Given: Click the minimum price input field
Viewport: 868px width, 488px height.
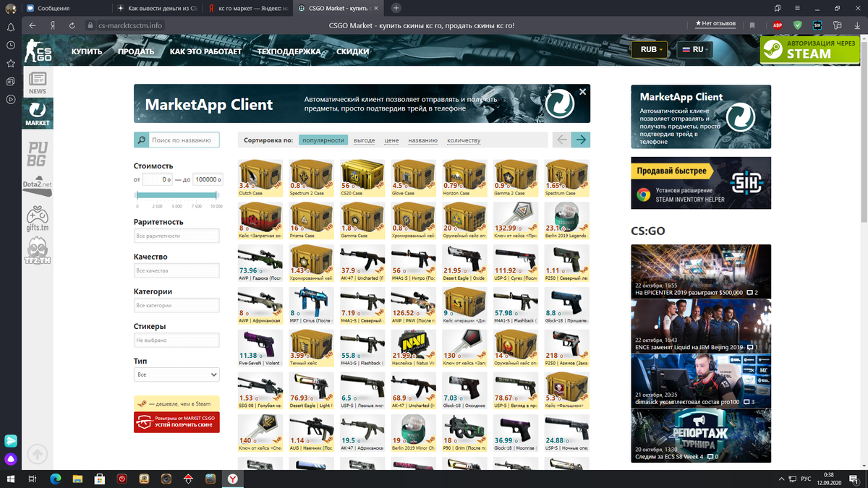Looking at the screenshot, I should [156, 179].
